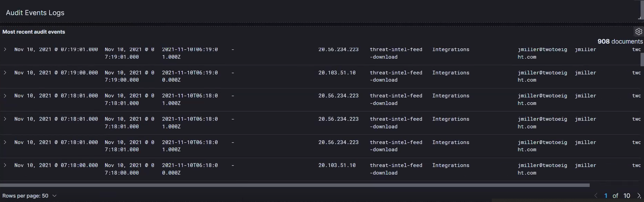Click the 908 documents count link
The image size is (644, 202).
click(620, 41)
